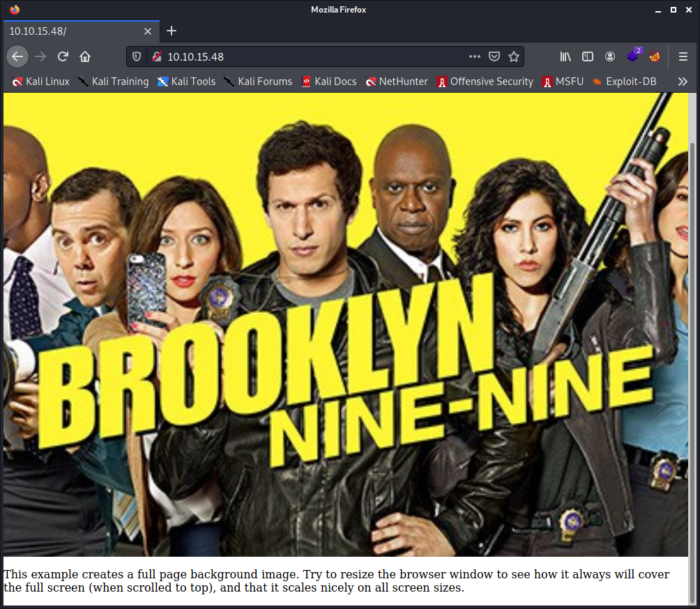Open the Library history and bookmarks

pyautogui.click(x=565, y=56)
